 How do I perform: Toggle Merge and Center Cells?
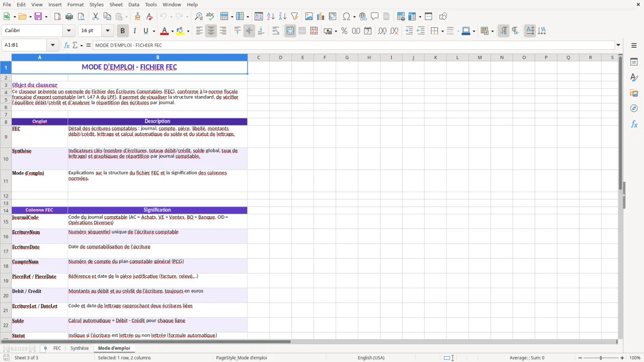tap(290, 31)
